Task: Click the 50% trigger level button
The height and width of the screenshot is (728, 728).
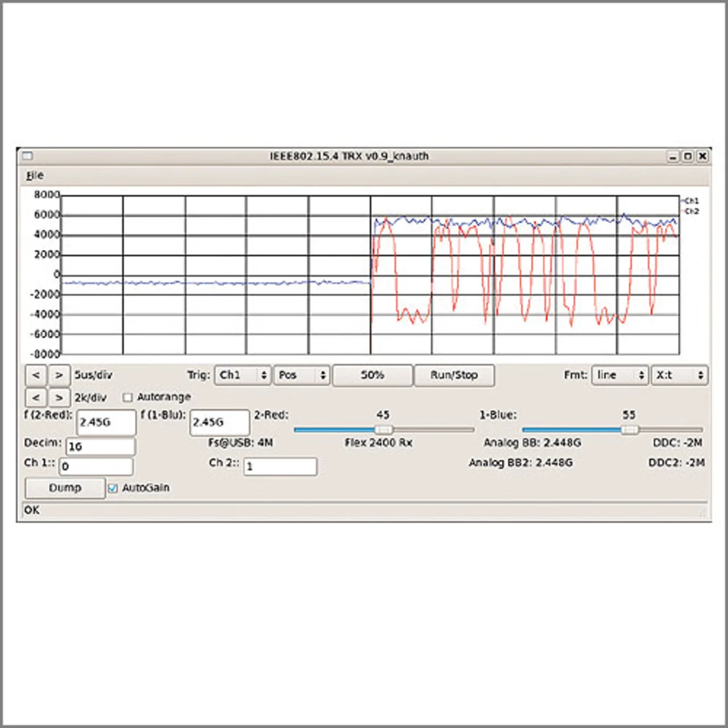Action: point(373,375)
